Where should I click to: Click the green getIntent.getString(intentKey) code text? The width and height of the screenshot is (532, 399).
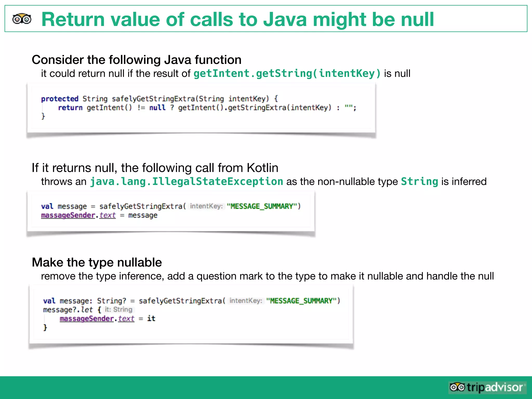pos(287,74)
